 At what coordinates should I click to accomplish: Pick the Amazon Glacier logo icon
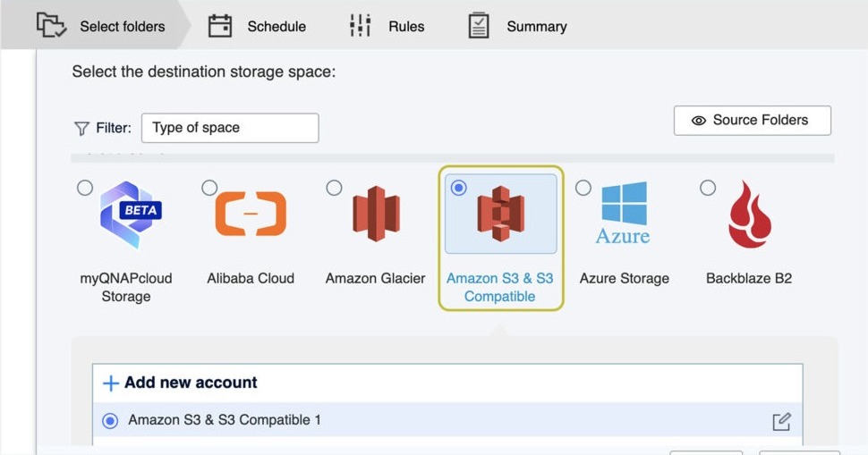coord(376,214)
